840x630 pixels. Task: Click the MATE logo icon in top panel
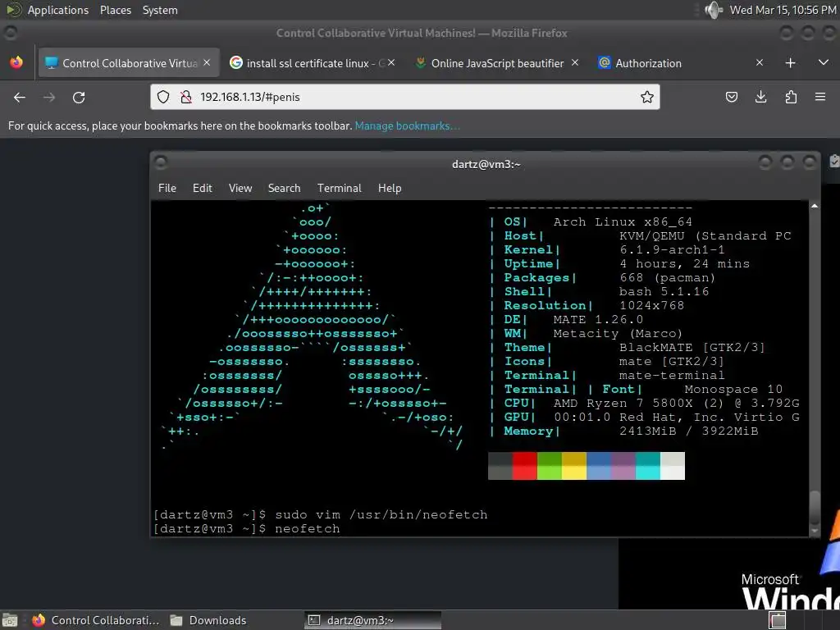(13, 10)
